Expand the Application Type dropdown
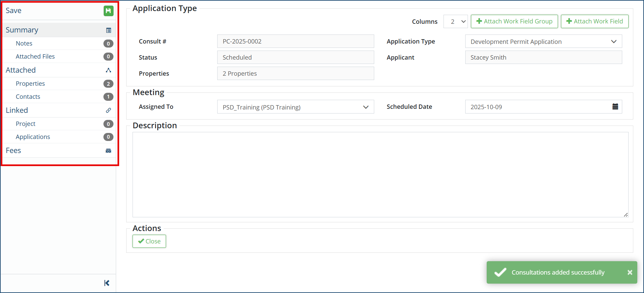This screenshot has width=644, height=293. click(543, 42)
